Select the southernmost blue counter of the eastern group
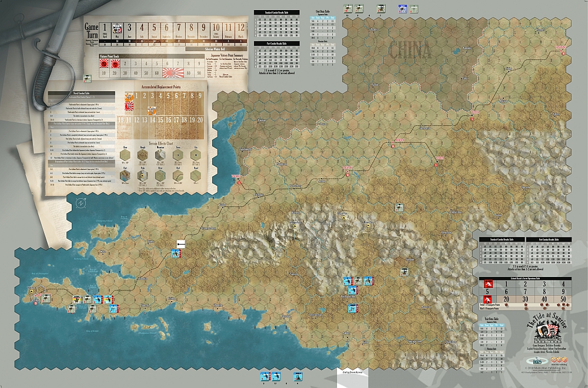Viewport: 588px width, 388px height. pyautogui.click(x=353, y=308)
